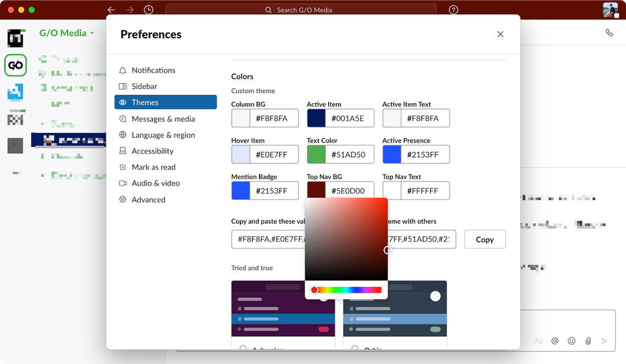Click the mention @ icon
626x364 pixels.
click(x=555, y=341)
